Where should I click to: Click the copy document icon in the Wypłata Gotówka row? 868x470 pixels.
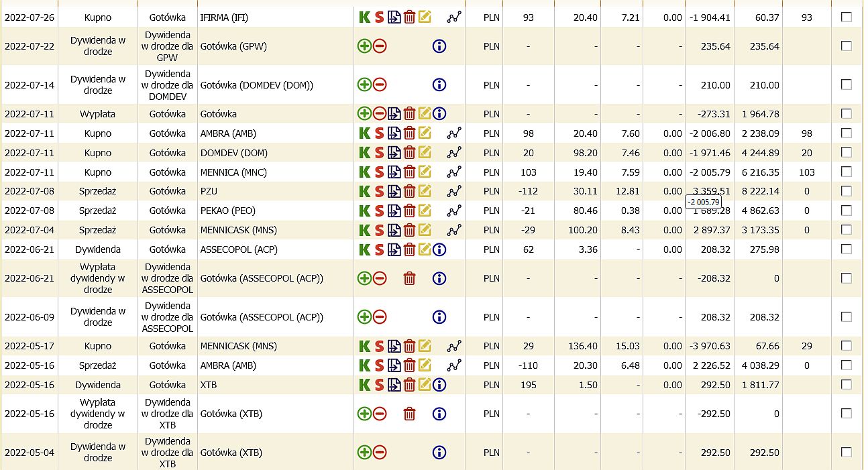tap(394, 114)
